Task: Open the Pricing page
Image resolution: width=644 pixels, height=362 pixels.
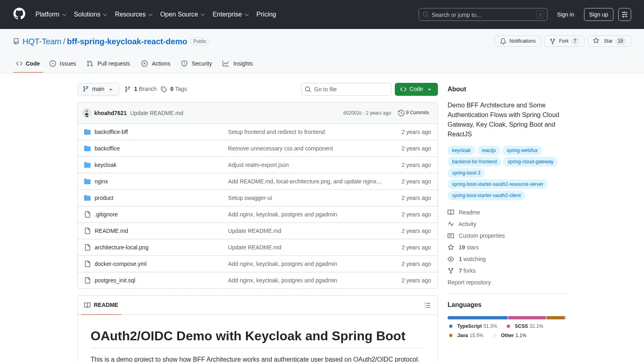Action: (x=266, y=14)
